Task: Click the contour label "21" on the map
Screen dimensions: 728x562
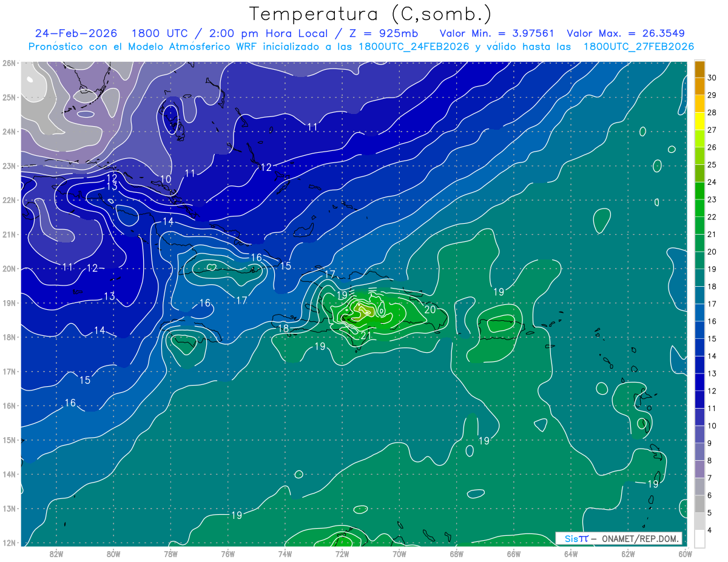Action: 366,335
